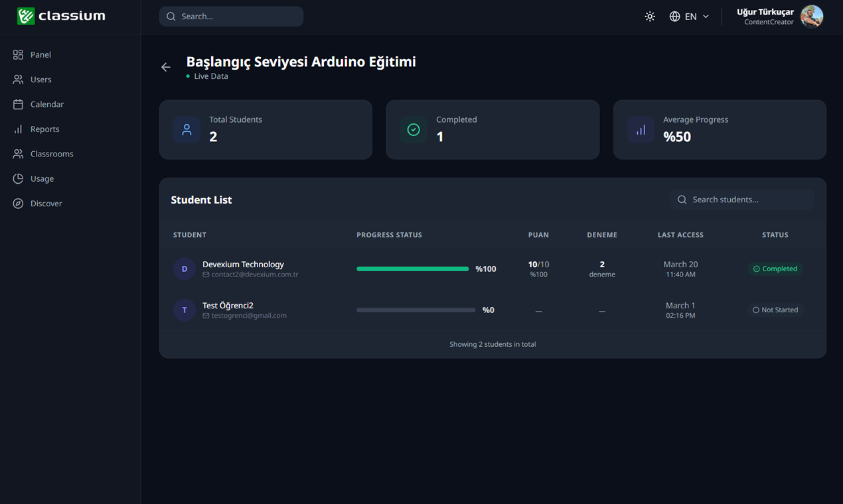Screen dimensions: 843x504
Task: Click the Calendar icon in sidebar
Action: coord(18,104)
